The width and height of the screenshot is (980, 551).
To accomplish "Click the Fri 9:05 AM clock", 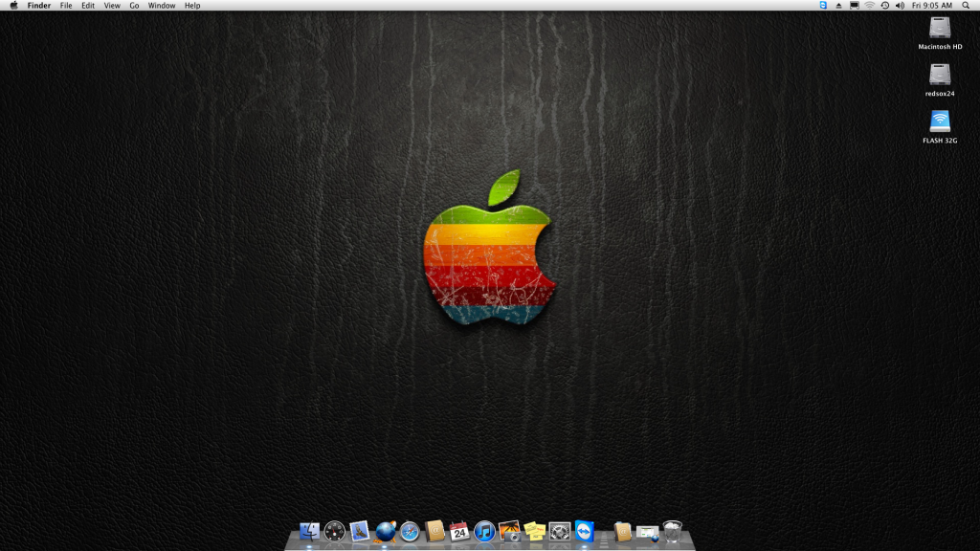I will (x=932, y=5).
